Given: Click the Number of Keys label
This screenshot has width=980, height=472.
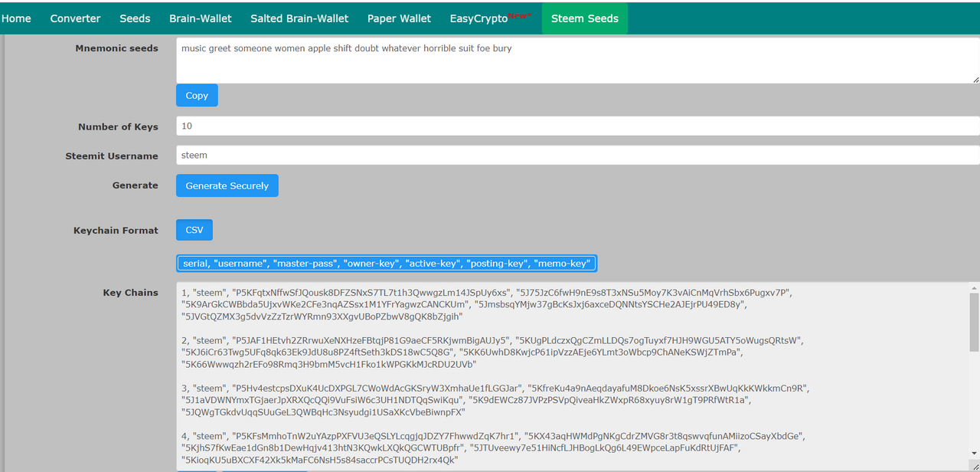Looking at the screenshot, I should click(118, 127).
